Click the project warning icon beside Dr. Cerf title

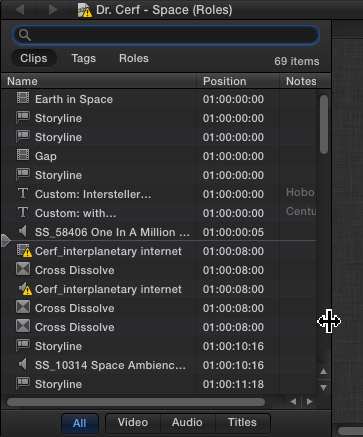point(85,10)
